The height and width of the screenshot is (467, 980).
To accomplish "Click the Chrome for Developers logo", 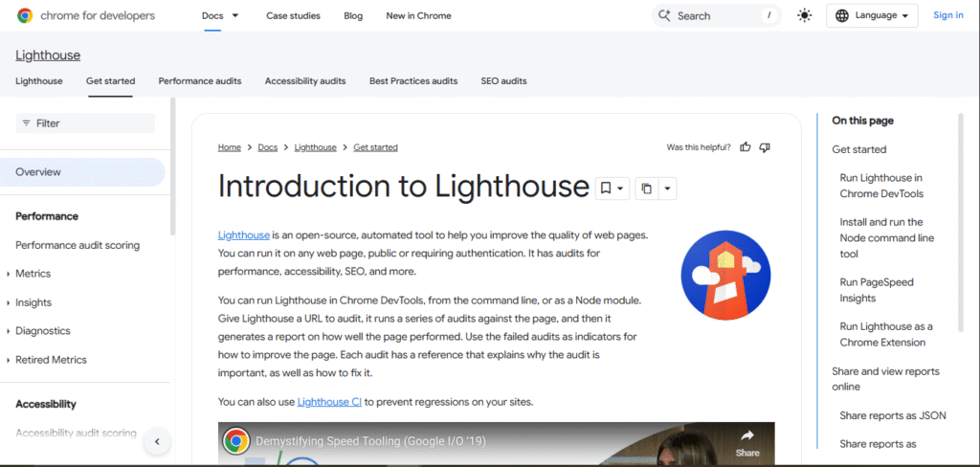I will [x=86, y=15].
